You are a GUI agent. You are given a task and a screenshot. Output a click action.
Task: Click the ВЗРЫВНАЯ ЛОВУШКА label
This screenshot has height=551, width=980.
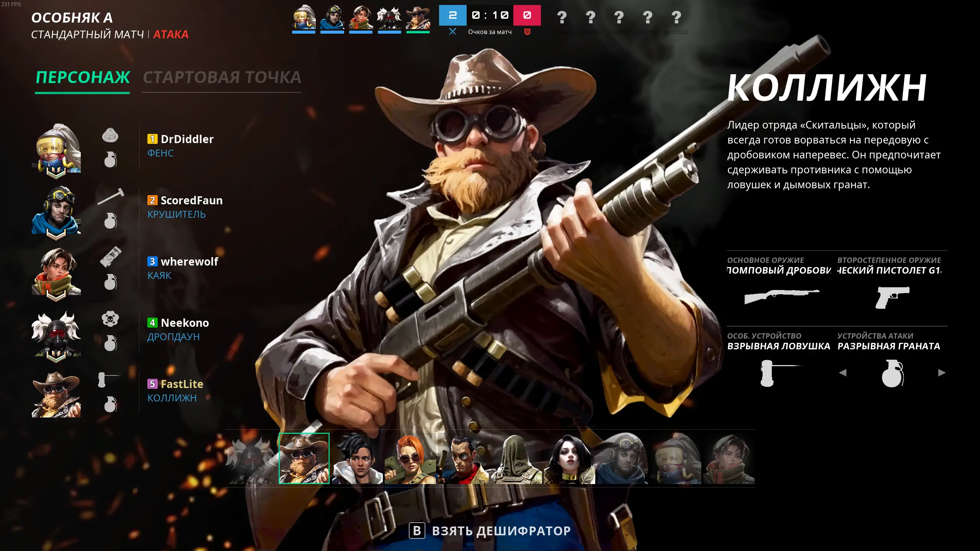(x=779, y=346)
